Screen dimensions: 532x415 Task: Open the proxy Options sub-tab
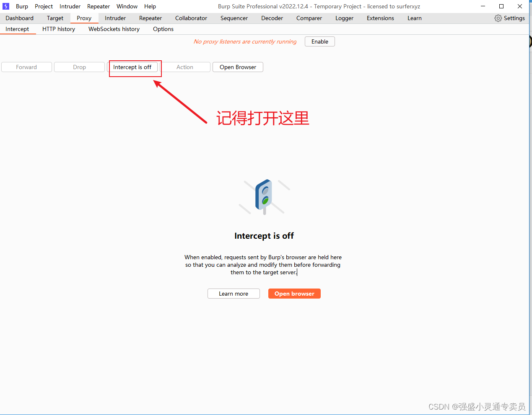click(163, 29)
